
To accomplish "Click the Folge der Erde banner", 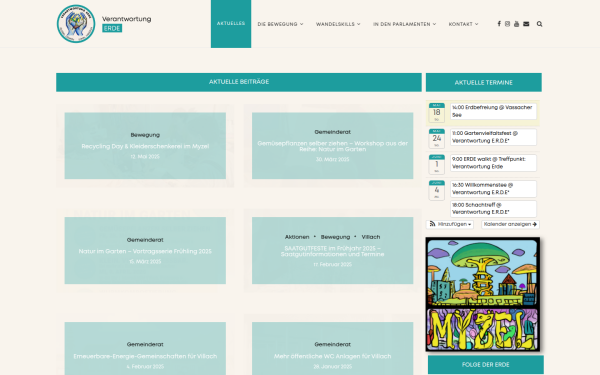I will pyautogui.click(x=486, y=365).
